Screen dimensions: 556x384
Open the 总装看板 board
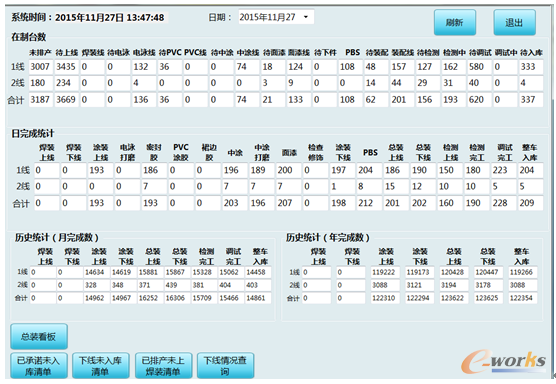pyautogui.click(x=39, y=336)
